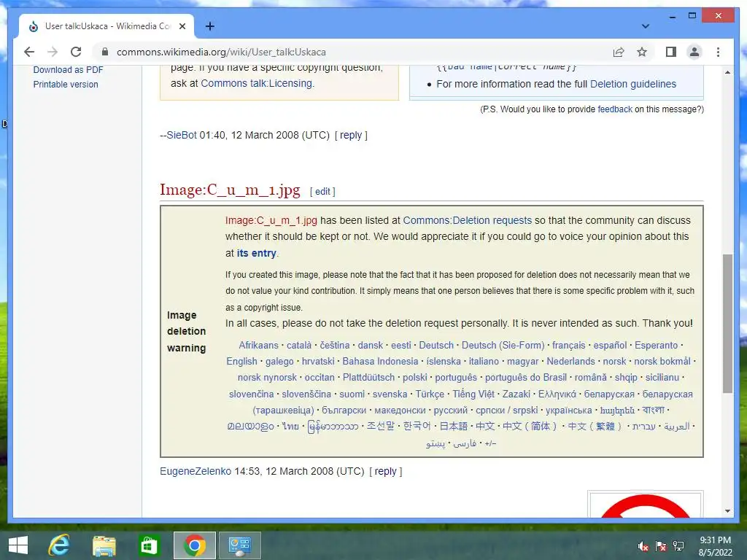Select русский language link
The height and width of the screenshot is (560, 747).
coord(451,410)
